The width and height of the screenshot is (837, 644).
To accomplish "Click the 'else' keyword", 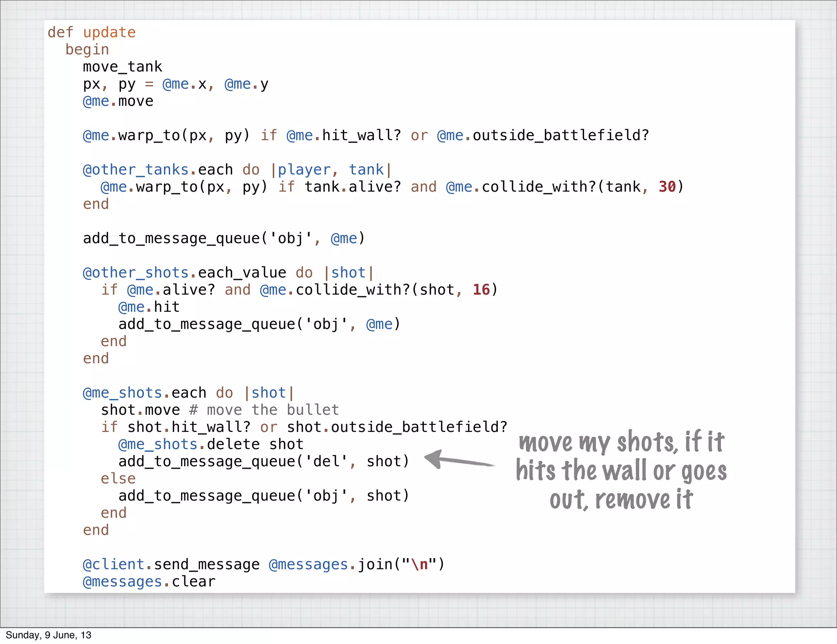I will coord(118,479).
